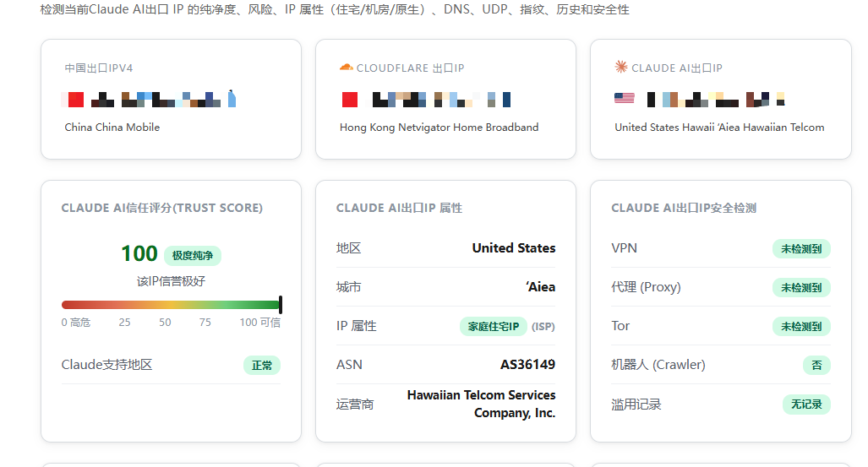Click the VPN row label
The image size is (868, 467).
(x=624, y=248)
